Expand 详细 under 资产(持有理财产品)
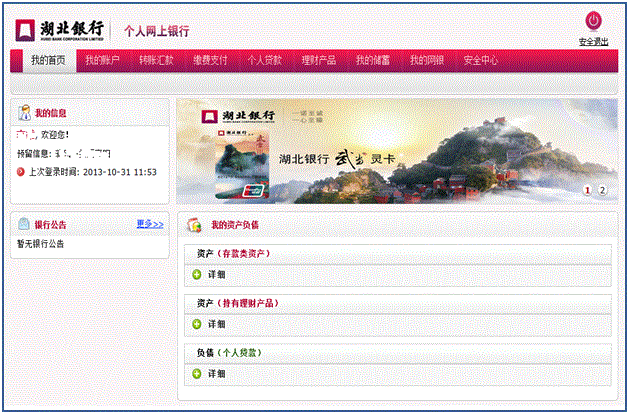Image resolution: width=629 pixels, height=414 pixels. pyautogui.click(x=197, y=324)
